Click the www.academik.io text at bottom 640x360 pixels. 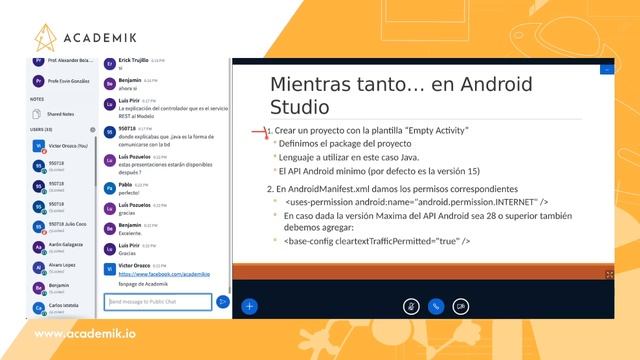85,334
